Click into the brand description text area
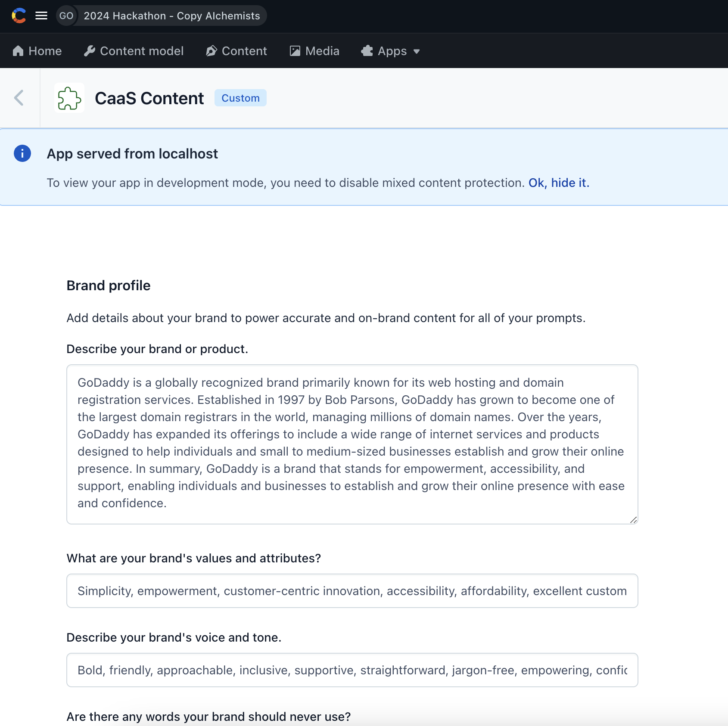The height and width of the screenshot is (726, 728). coord(352,444)
